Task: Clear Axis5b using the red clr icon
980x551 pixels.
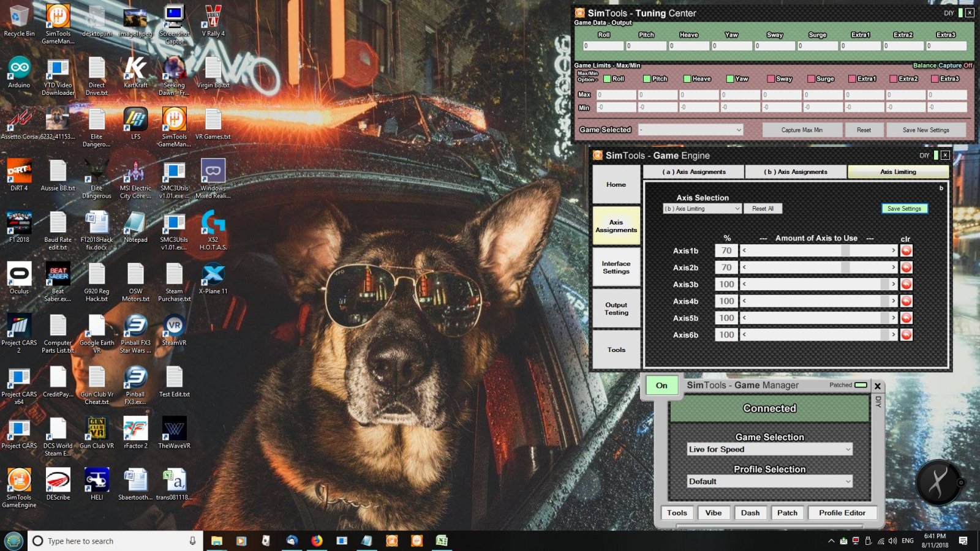Action: click(906, 318)
